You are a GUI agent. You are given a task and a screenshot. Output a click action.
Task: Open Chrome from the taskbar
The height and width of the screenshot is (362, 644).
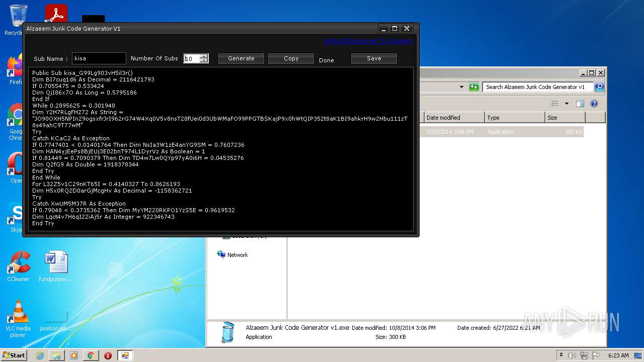91,355
